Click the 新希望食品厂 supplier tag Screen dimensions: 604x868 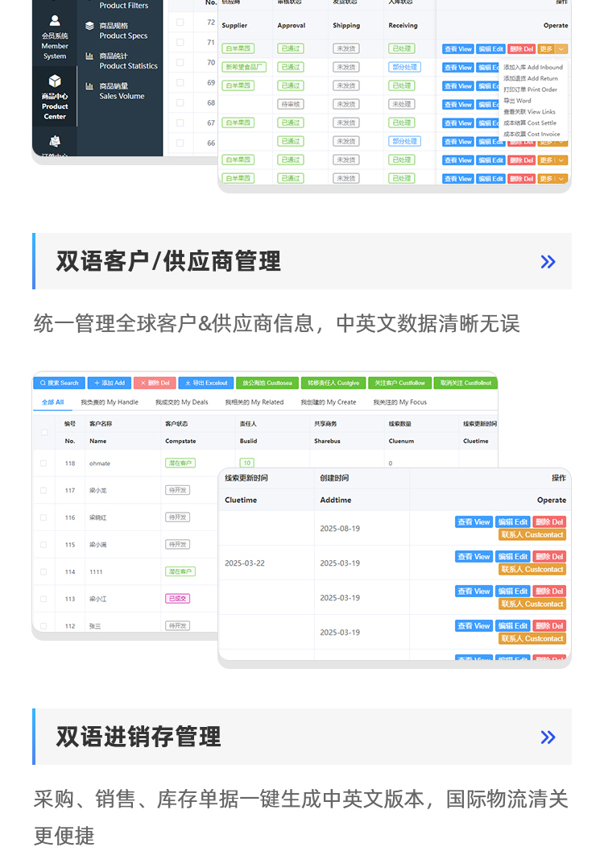pyautogui.click(x=244, y=67)
